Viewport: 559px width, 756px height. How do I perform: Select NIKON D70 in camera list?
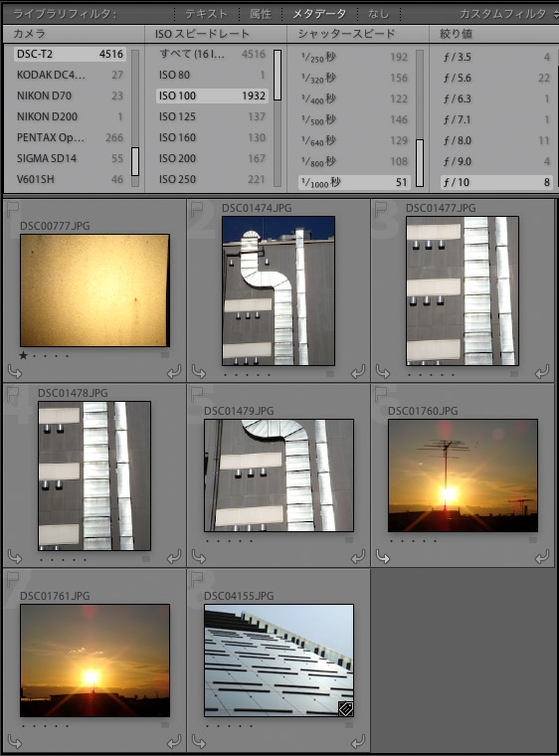(70, 95)
